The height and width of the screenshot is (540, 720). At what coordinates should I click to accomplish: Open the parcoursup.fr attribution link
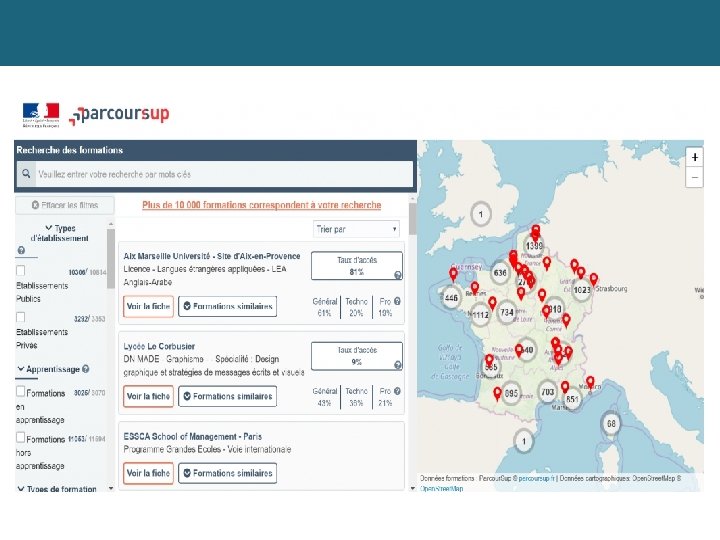pyautogui.click(x=537, y=478)
